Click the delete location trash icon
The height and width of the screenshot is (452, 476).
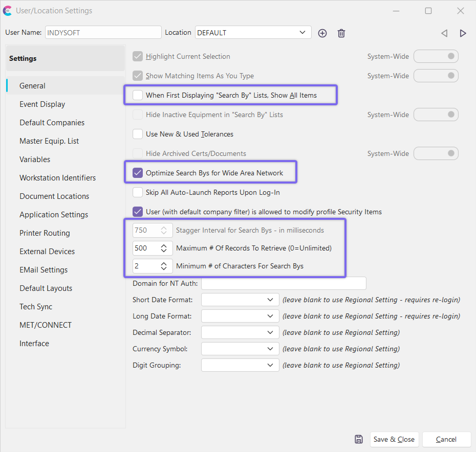pos(341,33)
